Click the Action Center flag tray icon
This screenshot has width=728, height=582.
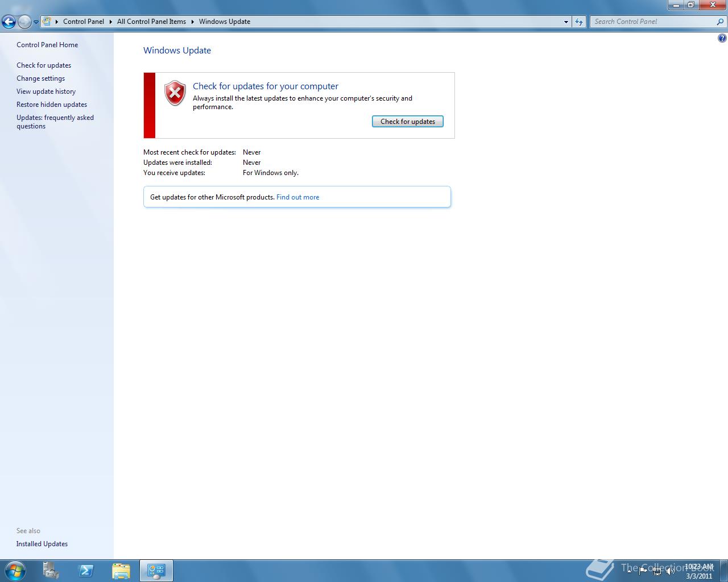coord(643,571)
